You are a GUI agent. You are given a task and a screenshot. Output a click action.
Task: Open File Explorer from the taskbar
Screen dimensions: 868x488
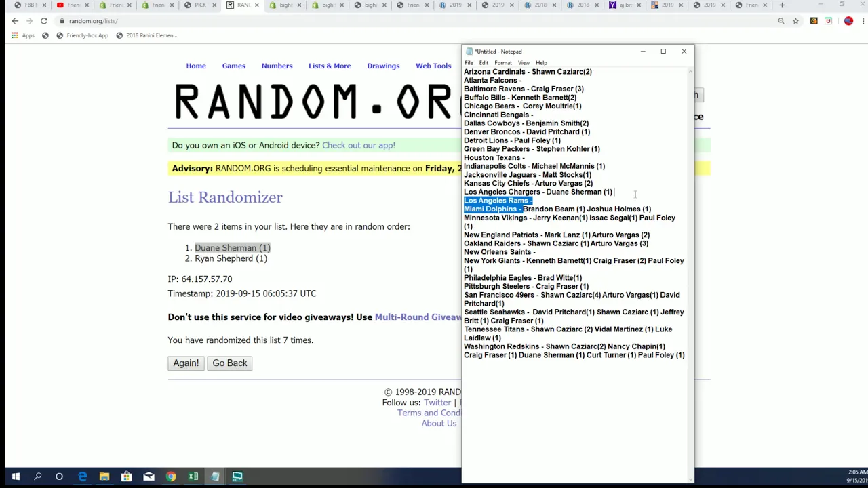tap(104, 476)
